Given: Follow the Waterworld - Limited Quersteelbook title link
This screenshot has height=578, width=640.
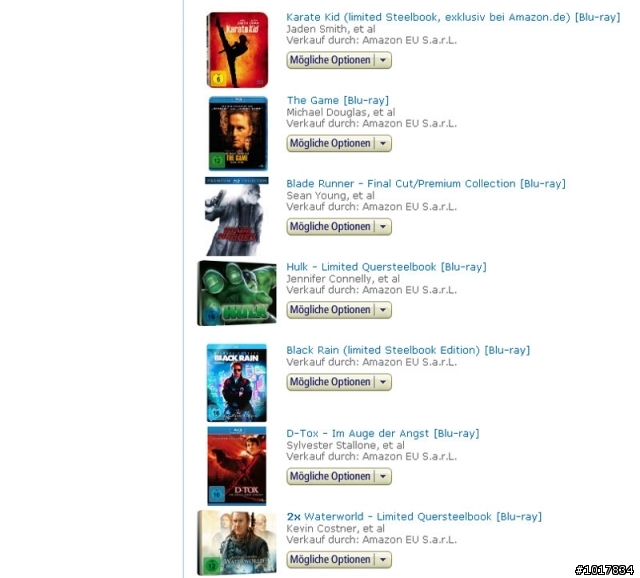Looking at the screenshot, I should tap(423, 517).
